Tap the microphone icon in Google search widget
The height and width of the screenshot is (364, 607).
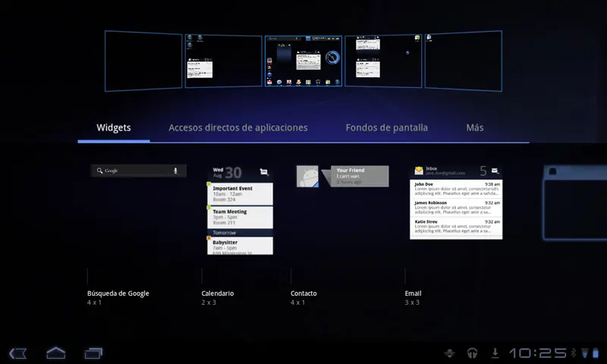(x=176, y=171)
